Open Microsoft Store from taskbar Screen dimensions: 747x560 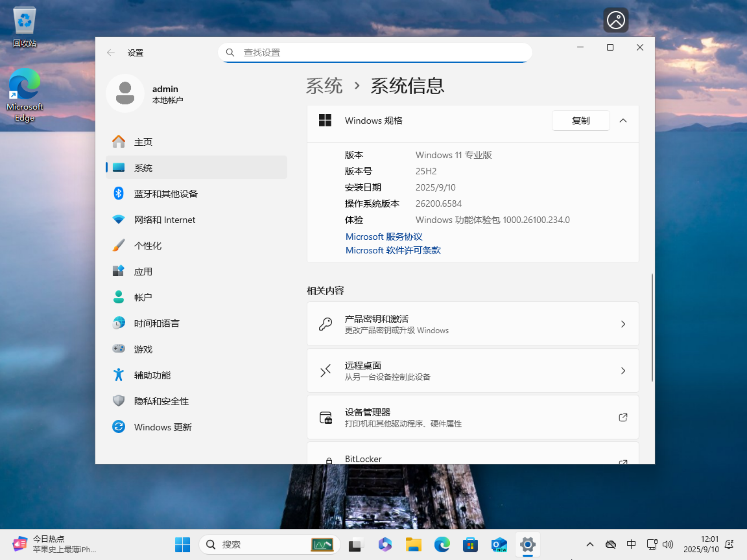click(x=470, y=544)
